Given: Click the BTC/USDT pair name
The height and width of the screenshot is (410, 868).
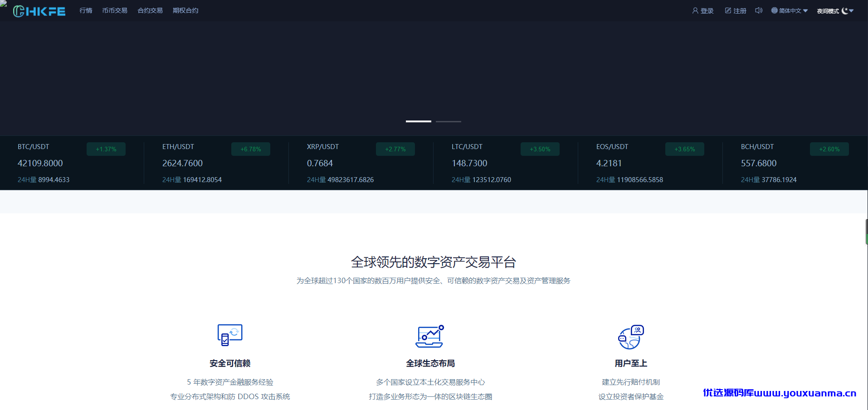Looking at the screenshot, I should pos(34,147).
